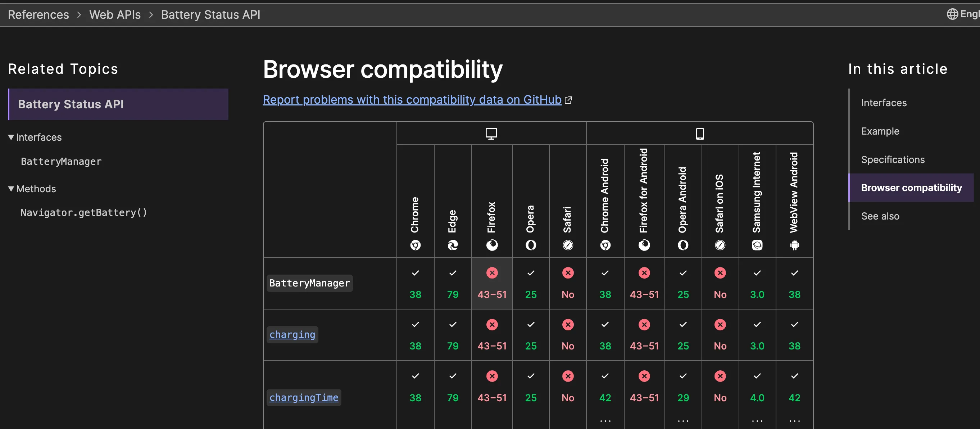Click the red cross in charging Safari on iOS cell
The image size is (980, 429).
pyautogui.click(x=720, y=324)
